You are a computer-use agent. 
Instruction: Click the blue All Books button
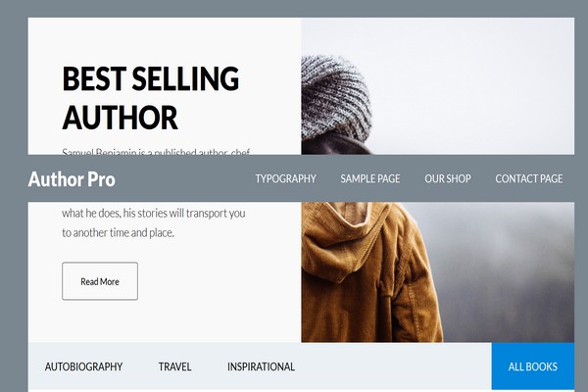pyautogui.click(x=533, y=367)
